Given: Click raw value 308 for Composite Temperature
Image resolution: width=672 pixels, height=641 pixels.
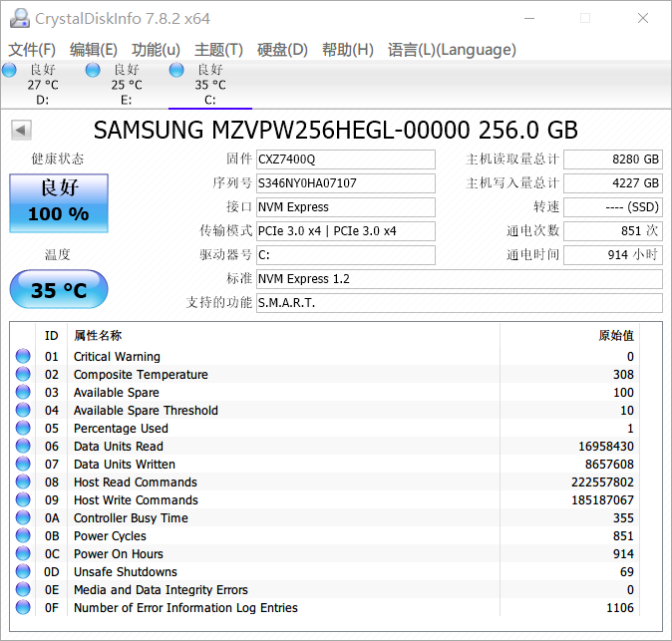Looking at the screenshot, I should pyautogui.click(x=623, y=375).
